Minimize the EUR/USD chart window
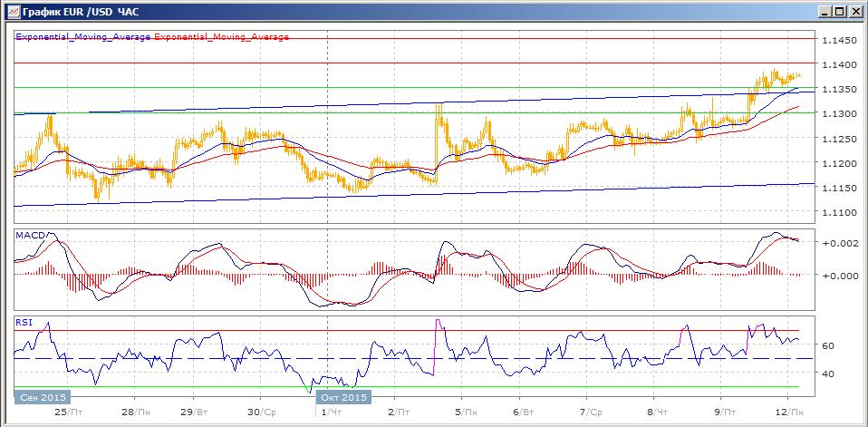The width and height of the screenshot is (868, 427). pyautogui.click(x=824, y=12)
